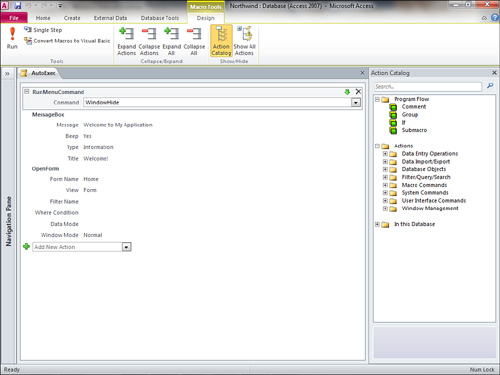Click the Add New Action combo box
This screenshot has height=375, width=500.
(x=78, y=247)
